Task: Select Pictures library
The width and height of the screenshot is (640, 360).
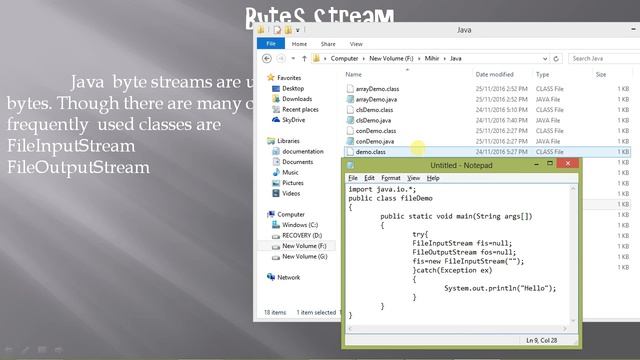Action: [293, 183]
